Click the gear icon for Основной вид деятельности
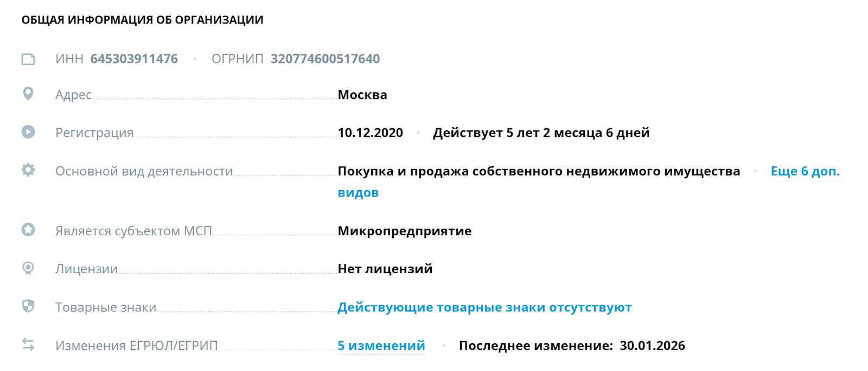This screenshot has height=371, width=868. (x=27, y=169)
